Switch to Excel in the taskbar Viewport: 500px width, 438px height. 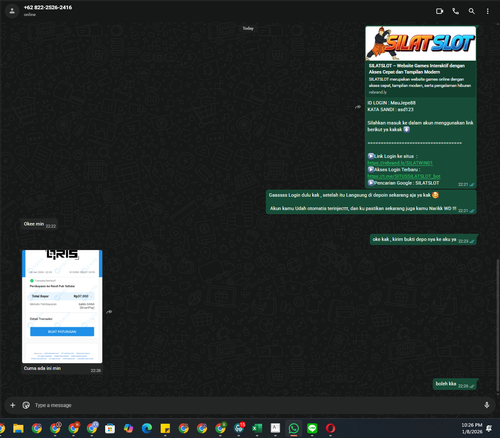coord(257,428)
